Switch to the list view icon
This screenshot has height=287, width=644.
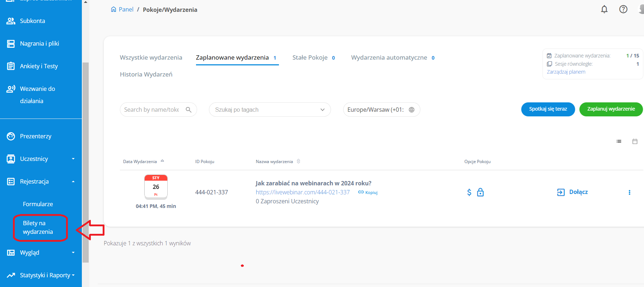619,142
